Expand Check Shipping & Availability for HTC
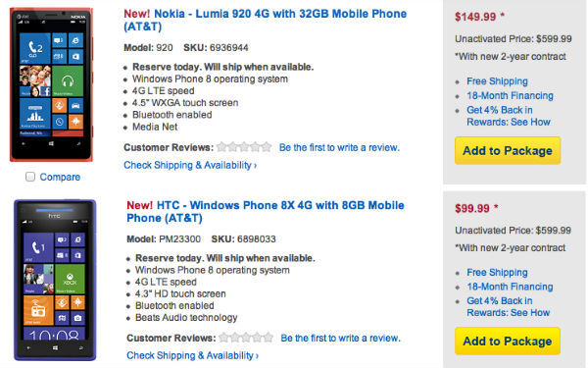Image resolution: width=588 pixels, height=368 pixels. pos(192,355)
